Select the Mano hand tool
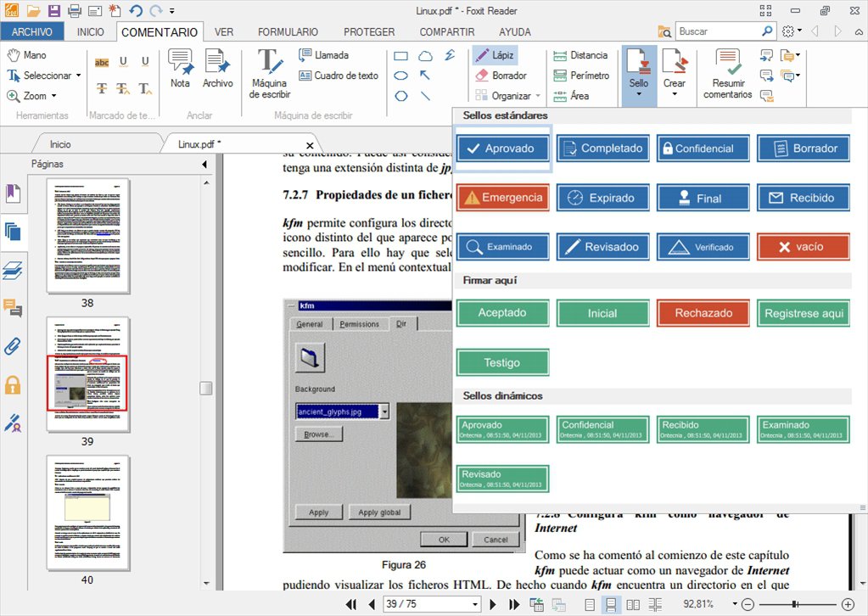Image resolution: width=868 pixels, height=616 pixels. (x=27, y=55)
